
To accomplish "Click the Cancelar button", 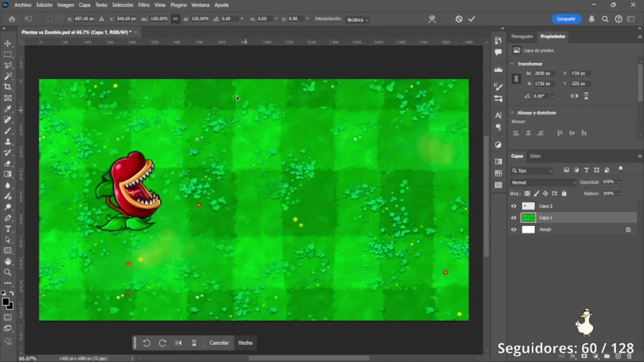I will click(x=219, y=343).
